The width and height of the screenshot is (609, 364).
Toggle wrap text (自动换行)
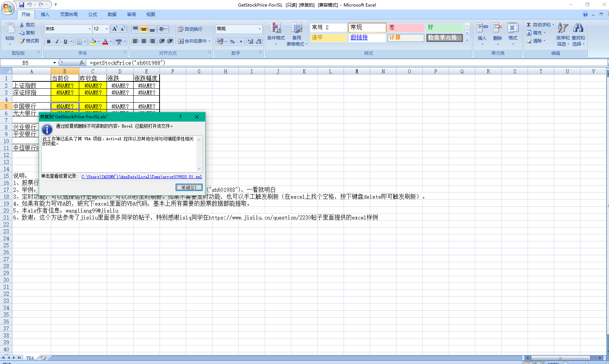[190, 29]
